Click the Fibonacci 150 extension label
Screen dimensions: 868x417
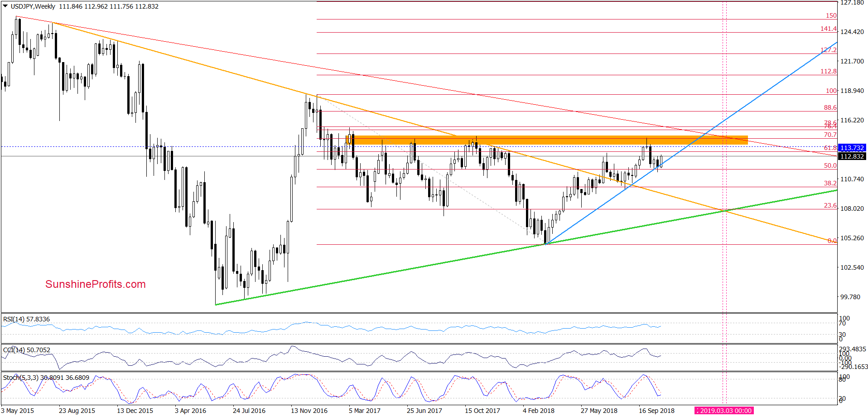pyautogui.click(x=831, y=15)
